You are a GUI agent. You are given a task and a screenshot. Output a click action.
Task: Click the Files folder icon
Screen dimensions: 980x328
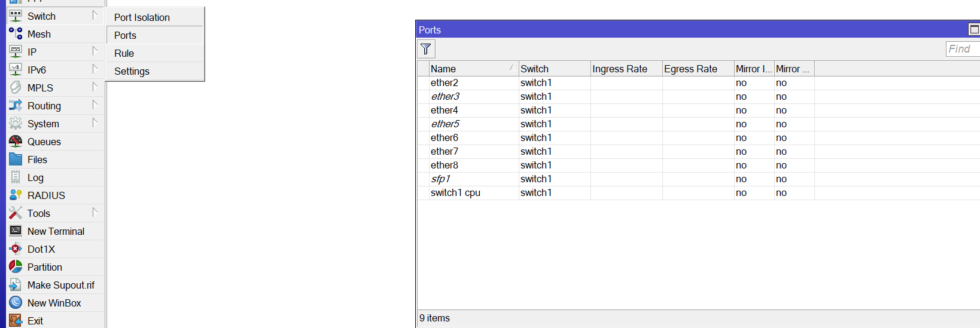point(16,160)
